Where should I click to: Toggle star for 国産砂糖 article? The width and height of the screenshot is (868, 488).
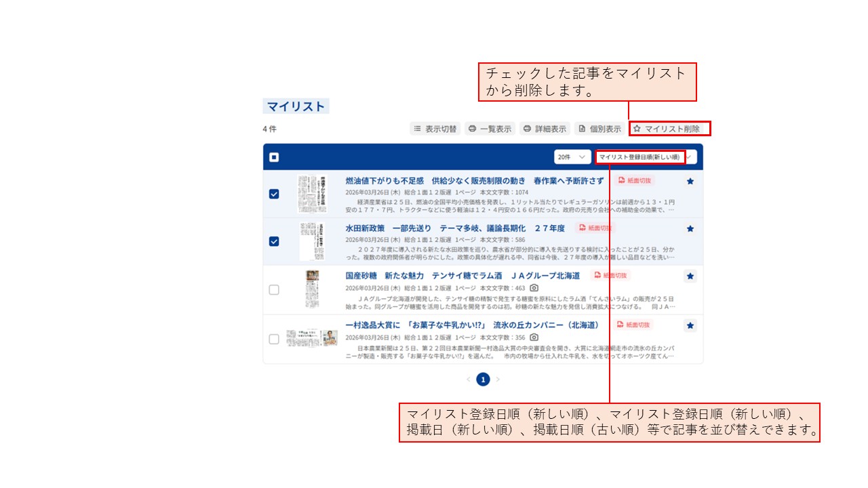point(690,277)
